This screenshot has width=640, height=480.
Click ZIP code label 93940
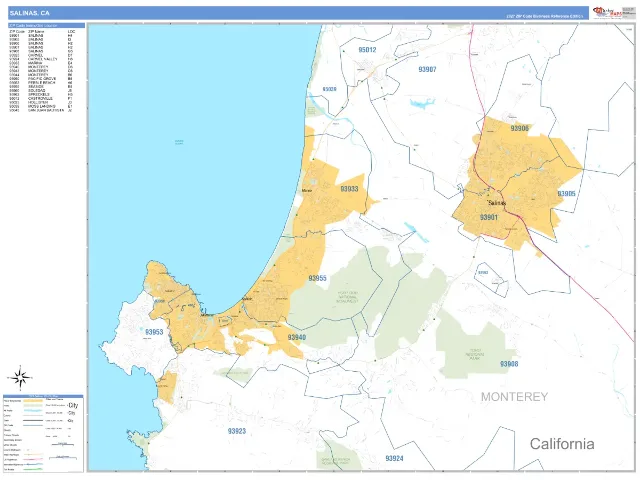tap(297, 337)
